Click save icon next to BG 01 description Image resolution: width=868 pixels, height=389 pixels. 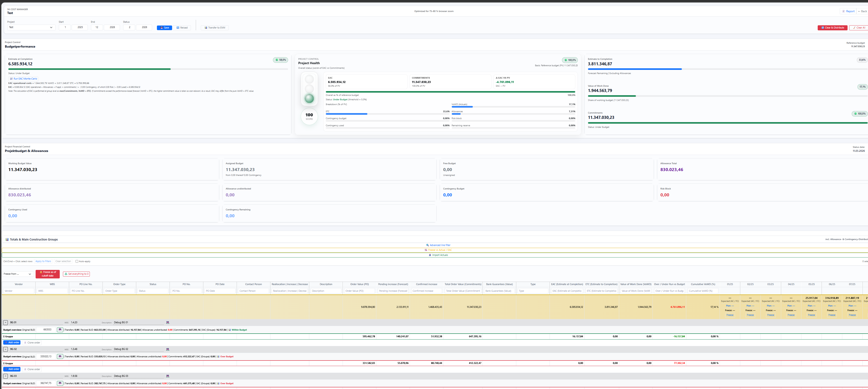click(167, 323)
